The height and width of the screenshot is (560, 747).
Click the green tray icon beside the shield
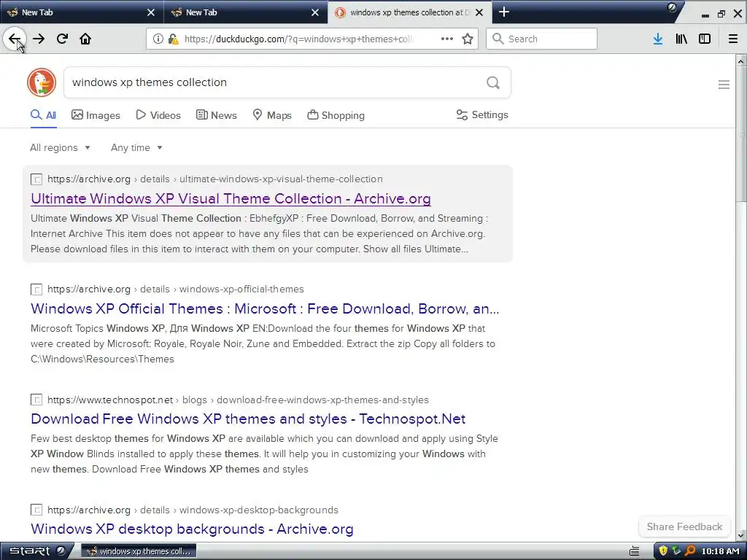pyautogui.click(x=676, y=551)
